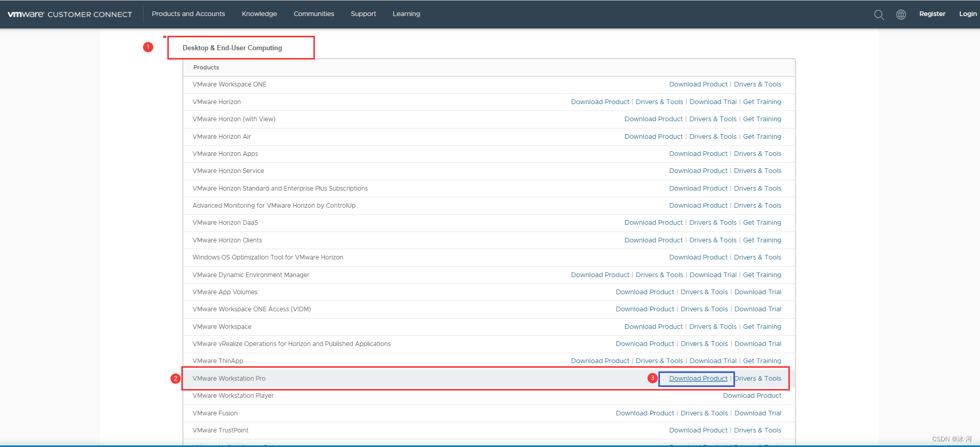Select the VMware ThinApp product name
Viewport: 980px width, 447px height.
(218, 361)
